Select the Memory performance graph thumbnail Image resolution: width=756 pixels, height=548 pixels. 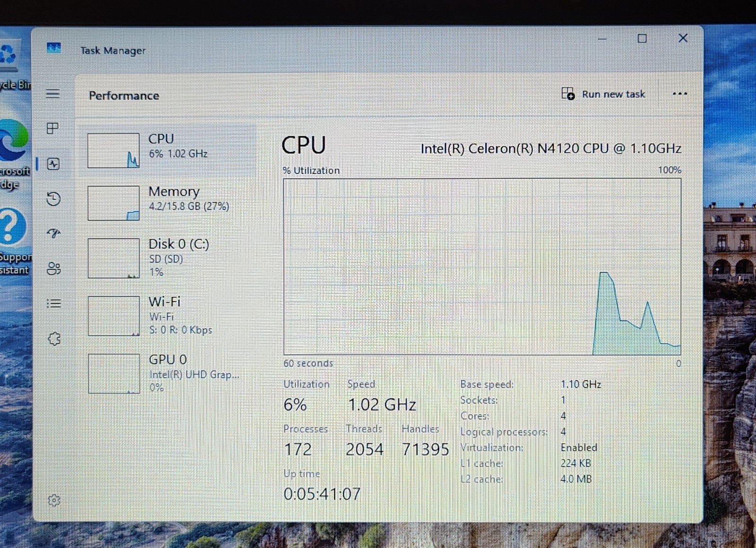coord(113,203)
